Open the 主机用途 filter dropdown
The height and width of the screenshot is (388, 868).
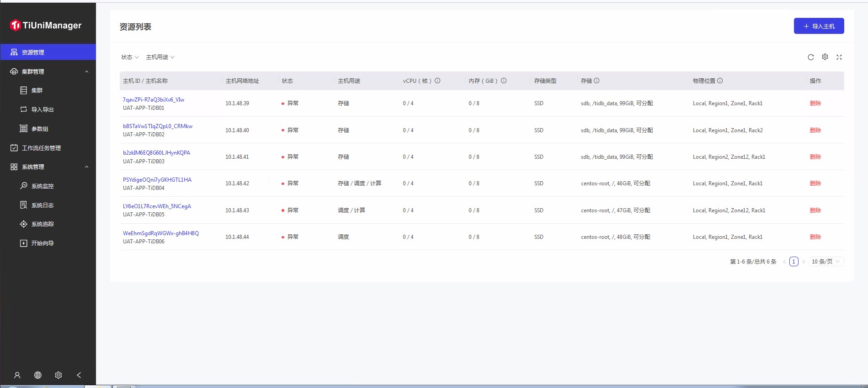160,57
